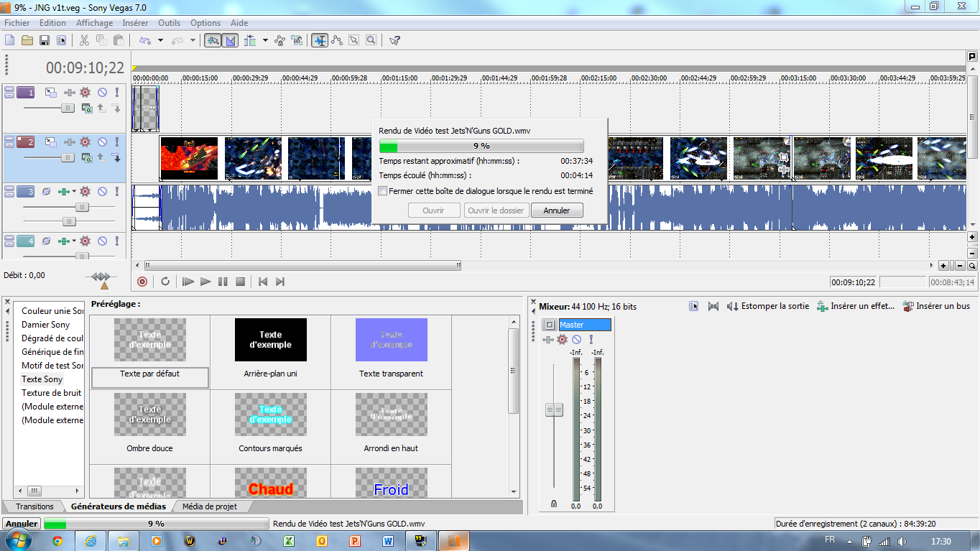The height and width of the screenshot is (551, 980).
Task: Invert phase on audio track 3
Action: tap(46, 192)
